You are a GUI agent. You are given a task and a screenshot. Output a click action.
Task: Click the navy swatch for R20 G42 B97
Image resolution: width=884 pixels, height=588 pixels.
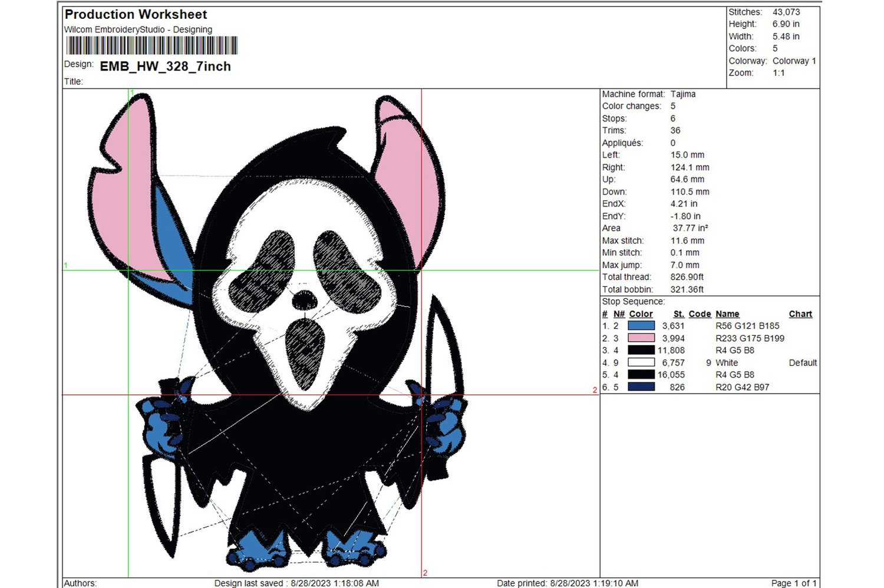641,387
